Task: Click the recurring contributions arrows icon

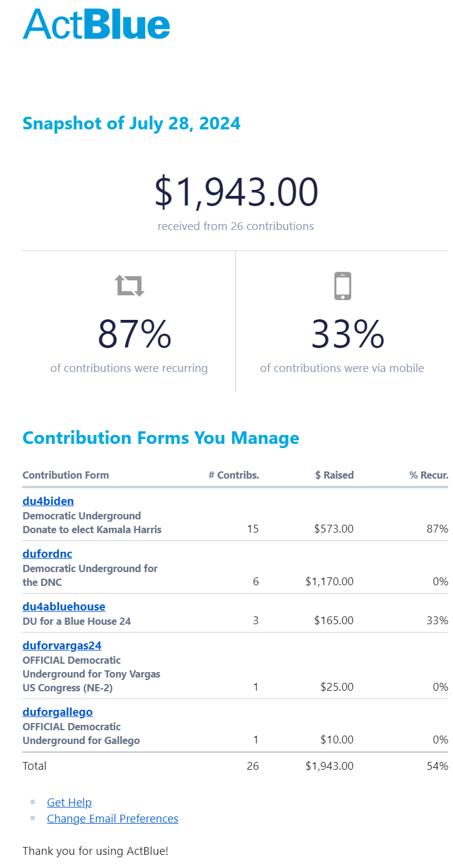Action: [x=130, y=286]
